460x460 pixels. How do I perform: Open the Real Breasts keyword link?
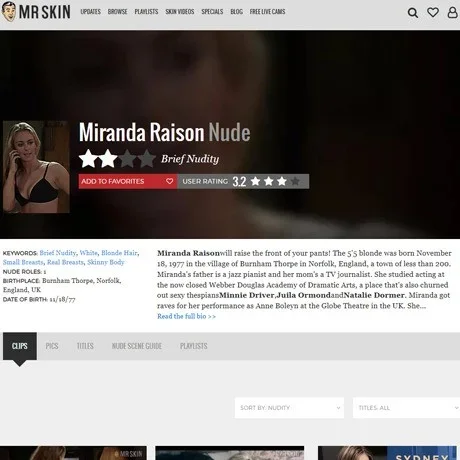click(x=65, y=262)
